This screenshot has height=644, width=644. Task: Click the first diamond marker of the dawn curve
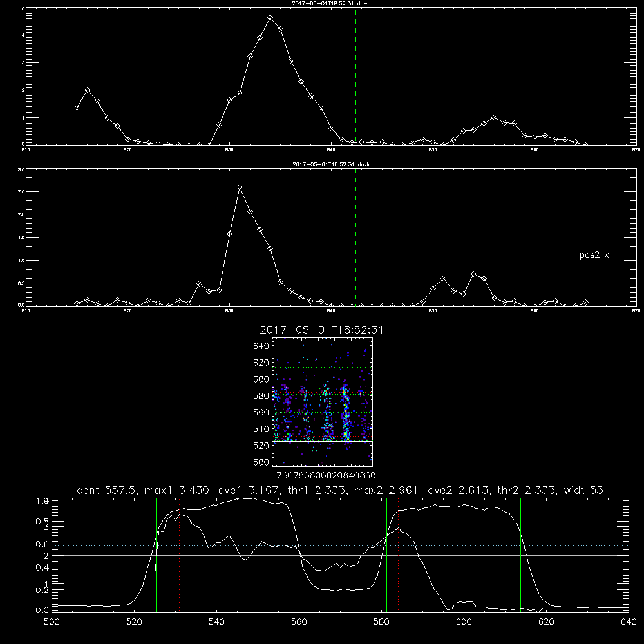point(77,108)
